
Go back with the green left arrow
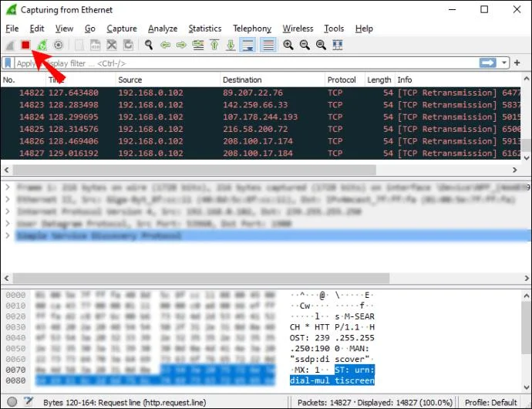pyautogui.click(x=165, y=45)
